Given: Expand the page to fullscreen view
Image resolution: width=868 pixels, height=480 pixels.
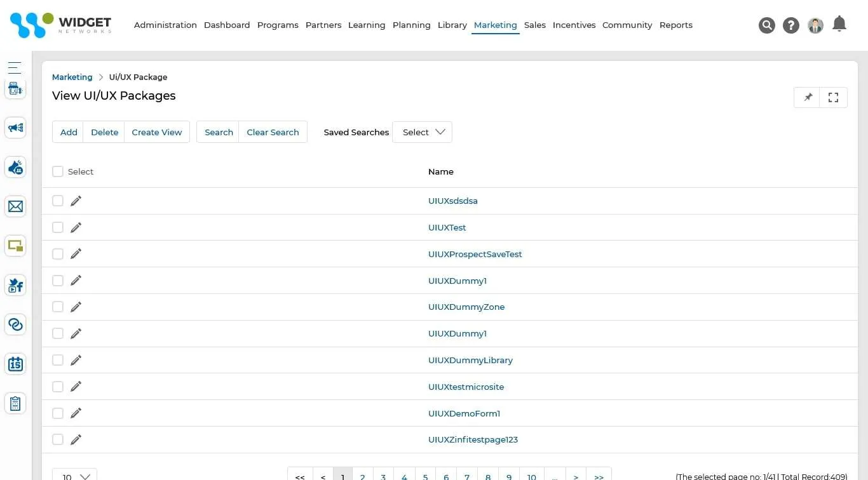Looking at the screenshot, I should click(x=833, y=97).
